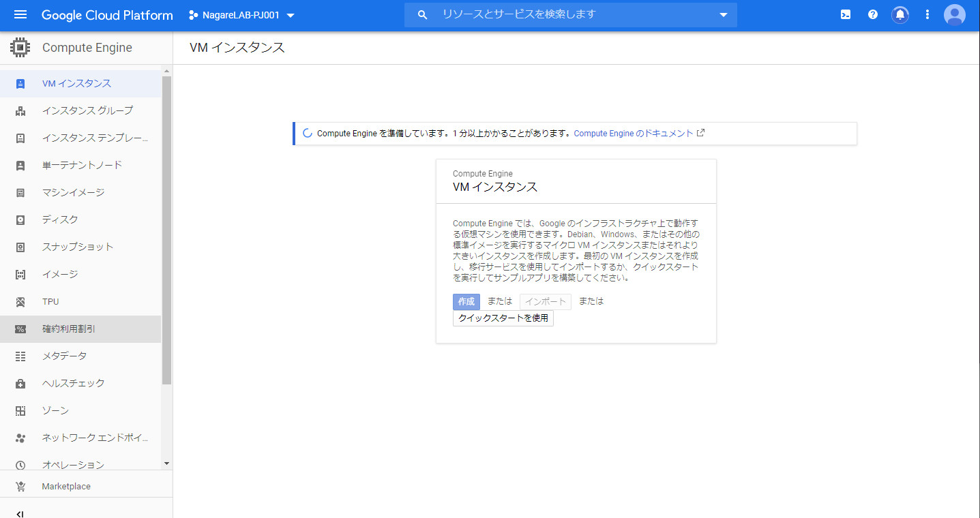The image size is (980, 518).
Task: Expand the search bar dropdown arrow
Action: [x=724, y=15]
